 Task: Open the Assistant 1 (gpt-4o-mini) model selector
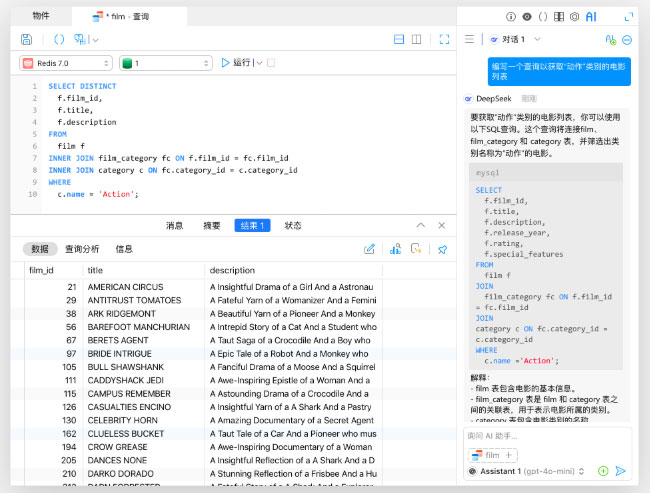tap(526, 471)
